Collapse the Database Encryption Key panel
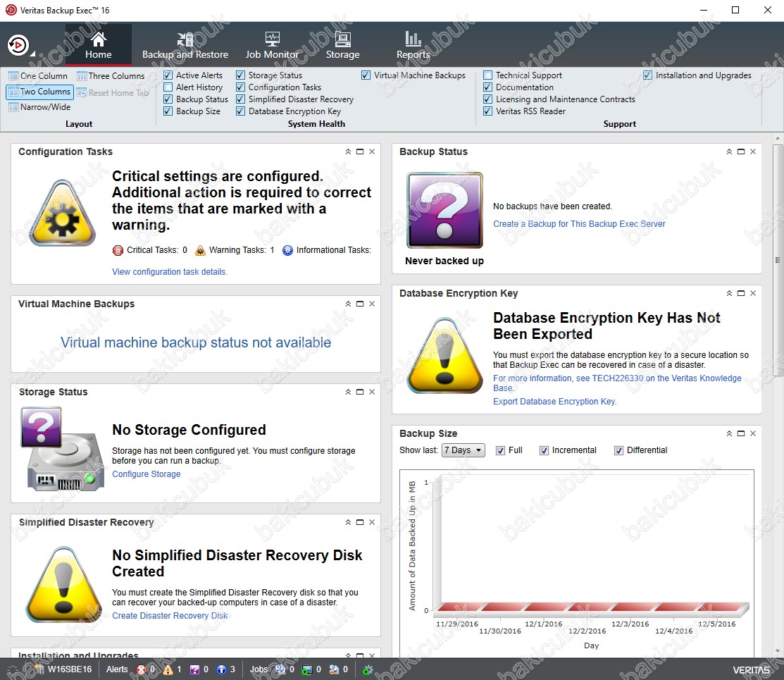Viewport: 784px width, 680px height. click(729, 293)
